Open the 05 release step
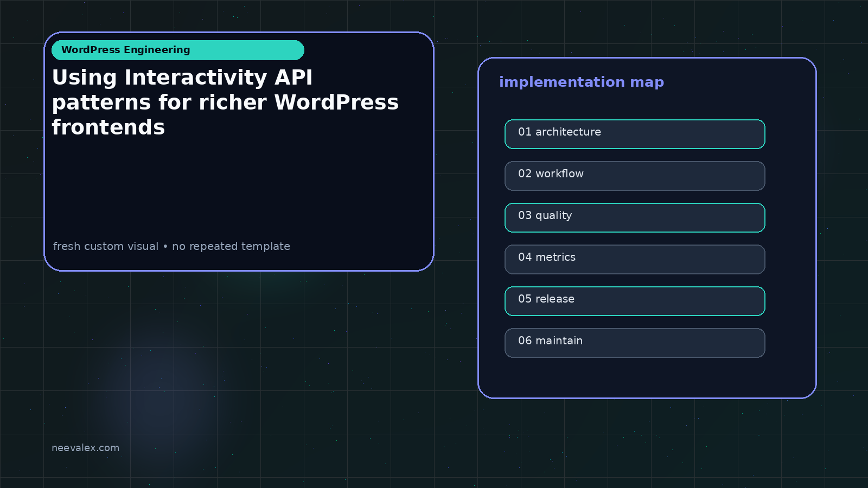 point(635,301)
